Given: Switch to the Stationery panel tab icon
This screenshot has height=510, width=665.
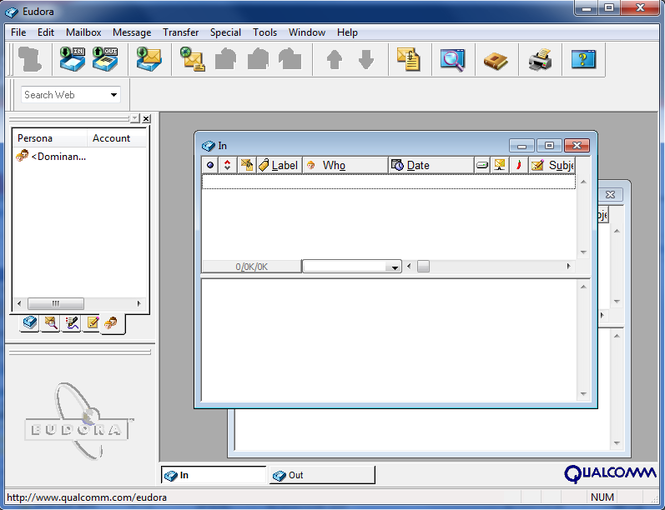Looking at the screenshot, I should [x=92, y=323].
